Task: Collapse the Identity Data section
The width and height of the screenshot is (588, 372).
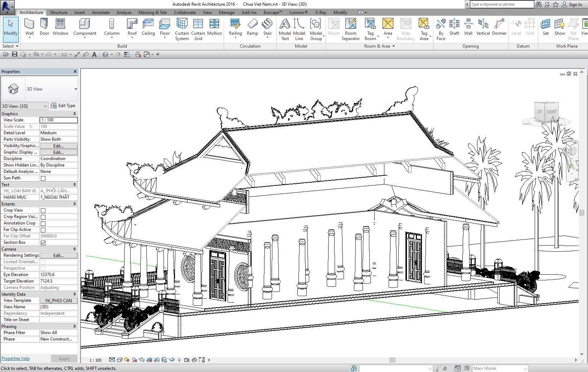Action: (x=74, y=294)
